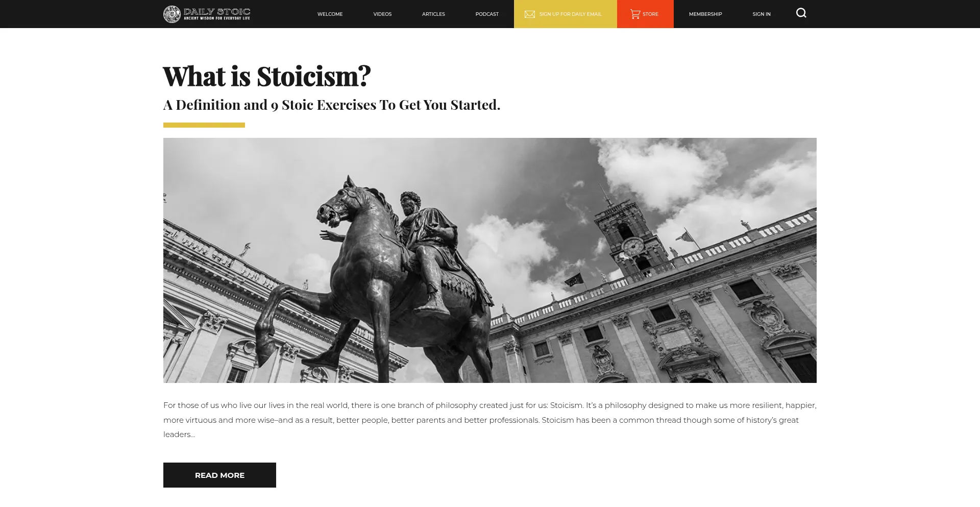Click Sign In in the header

pos(761,14)
